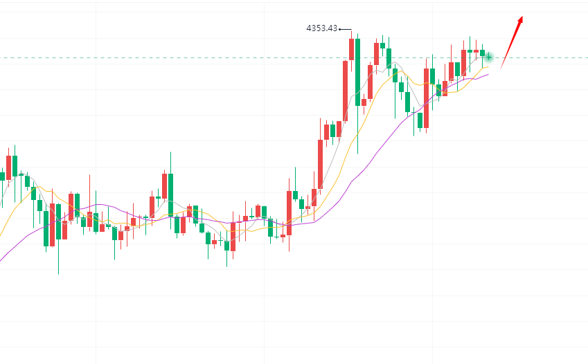Select the tall red candle just before the peak candle
Screen dimensions: 588x364
345,90
